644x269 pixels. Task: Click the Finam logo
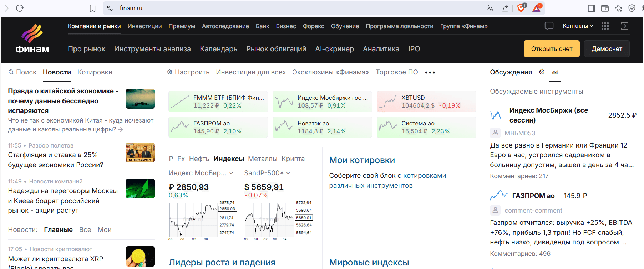(x=32, y=38)
